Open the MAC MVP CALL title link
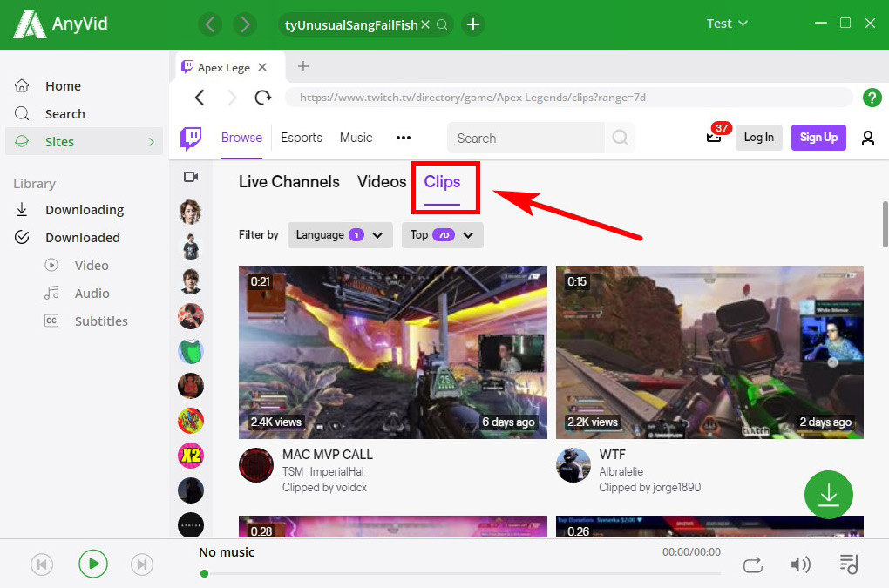 (327, 455)
